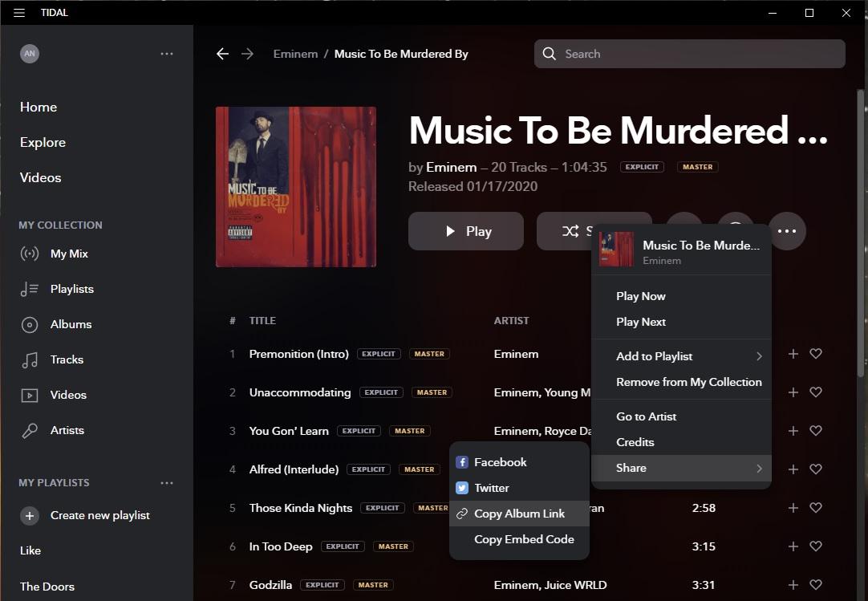868x601 pixels.
Task: Select Copy Album Link
Action: pyautogui.click(x=519, y=514)
